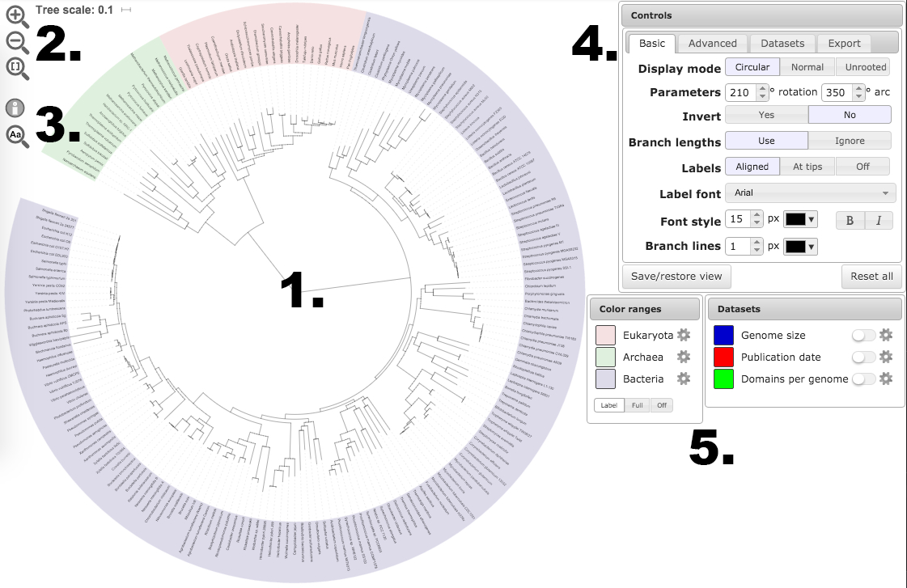Screen dimensions: 907x588
Task: Click the Color ranges panel header
Action: click(x=645, y=309)
